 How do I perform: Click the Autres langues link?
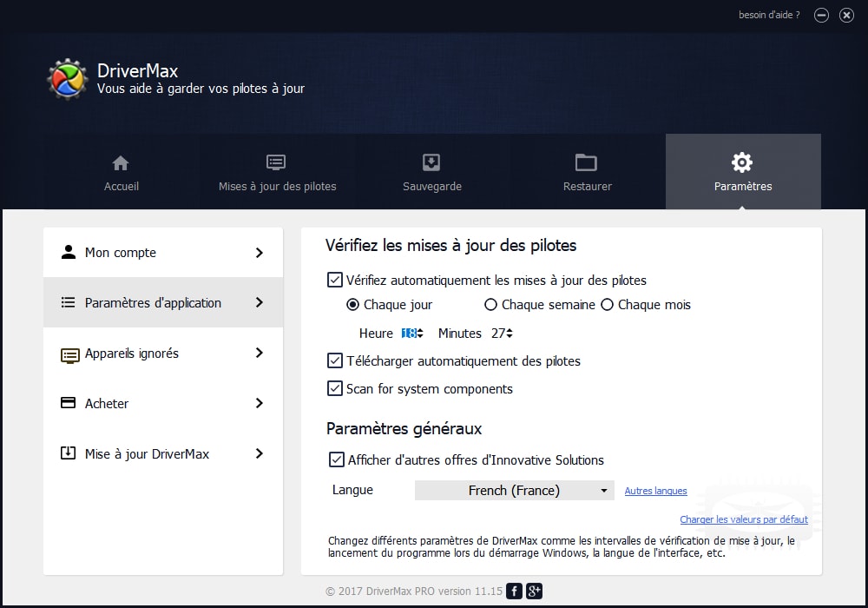coord(655,491)
